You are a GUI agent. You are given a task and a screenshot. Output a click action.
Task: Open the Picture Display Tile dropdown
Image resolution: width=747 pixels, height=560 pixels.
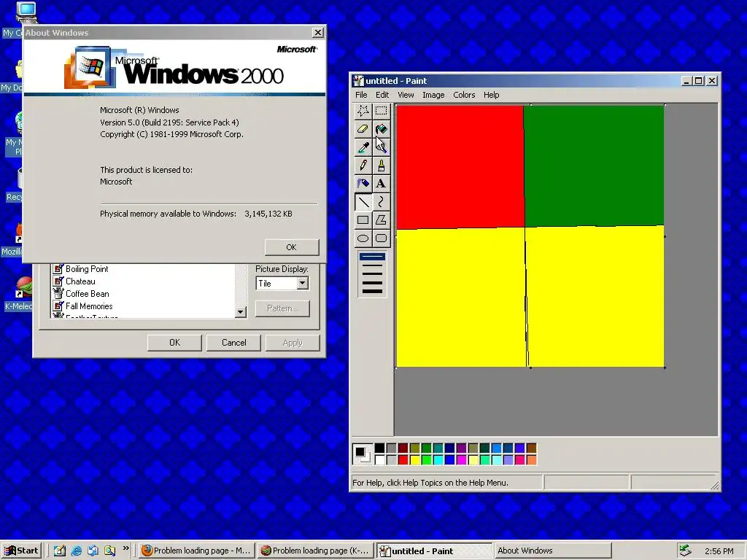tap(302, 284)
